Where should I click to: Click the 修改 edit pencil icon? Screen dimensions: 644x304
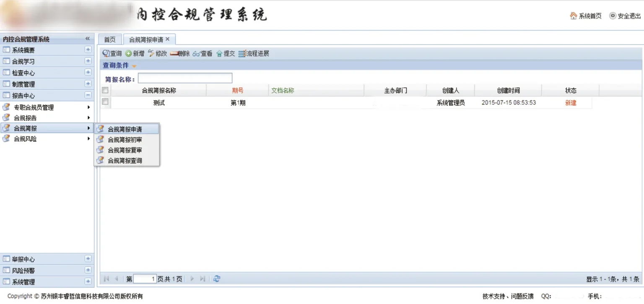[x=151, y=54]
